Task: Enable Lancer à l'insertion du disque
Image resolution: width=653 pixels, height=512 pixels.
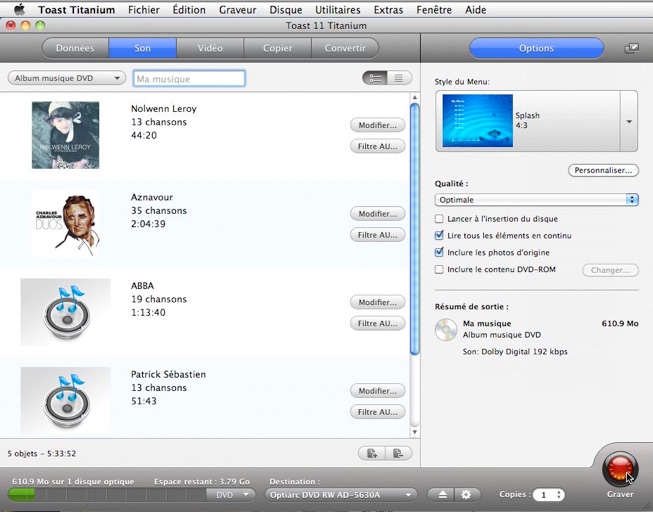Action: point(439,219)
